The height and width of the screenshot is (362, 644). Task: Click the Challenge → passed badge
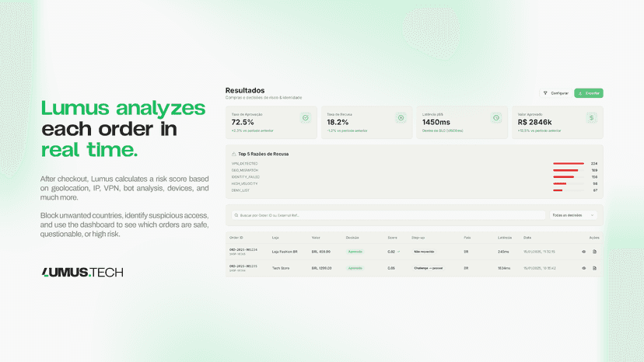point(429,268)
